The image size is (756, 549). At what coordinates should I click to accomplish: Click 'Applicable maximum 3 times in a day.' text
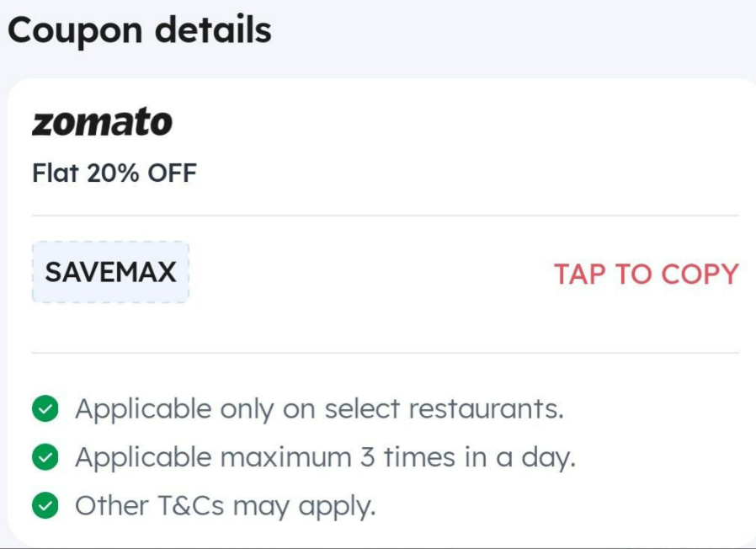(326, 458)
